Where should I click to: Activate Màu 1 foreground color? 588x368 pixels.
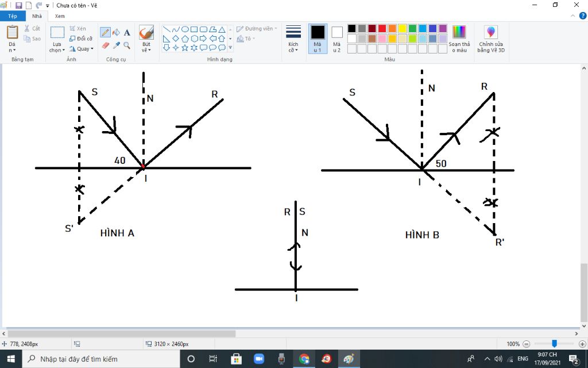tap(318, 39)
